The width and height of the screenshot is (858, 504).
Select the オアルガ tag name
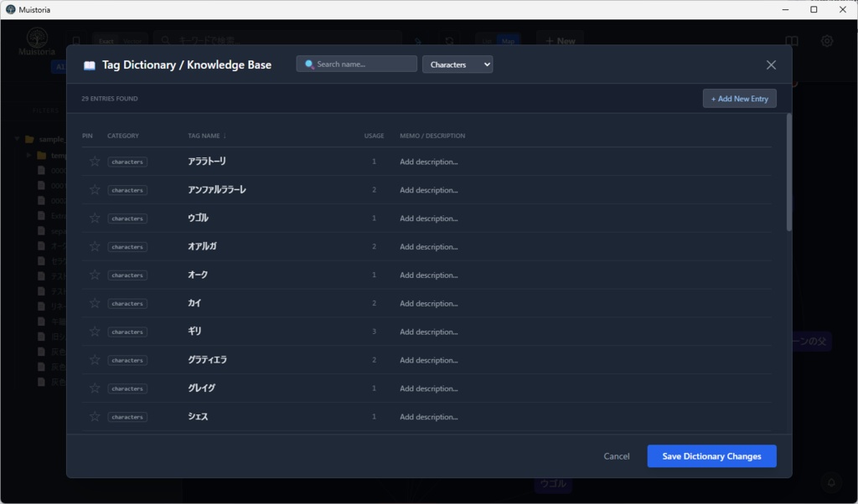pyautogui.click(x=202, y=246)
